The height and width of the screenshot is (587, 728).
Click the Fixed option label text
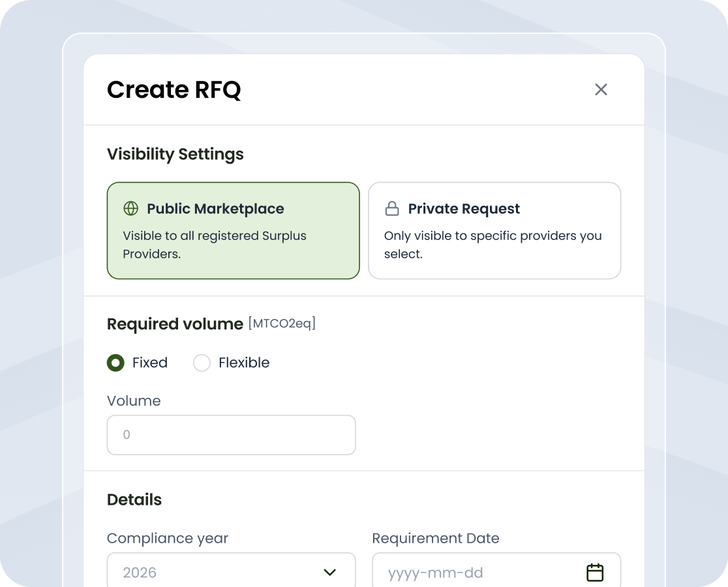(x=149, y=363)
